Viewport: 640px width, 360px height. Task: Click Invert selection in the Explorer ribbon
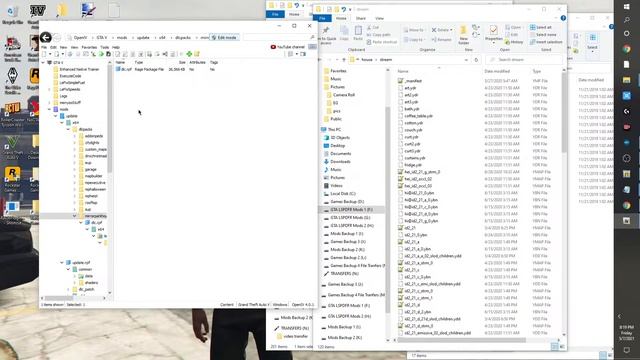pos(546,42)
